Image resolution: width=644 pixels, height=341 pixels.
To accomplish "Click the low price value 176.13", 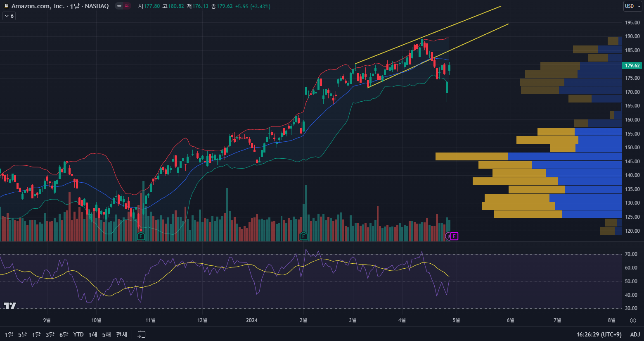I will pos(200,6).
